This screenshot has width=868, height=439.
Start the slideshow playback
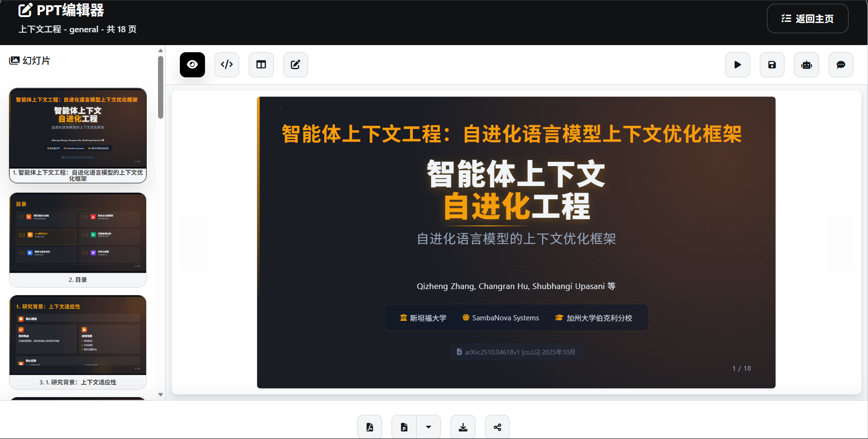tap(737, 65)
